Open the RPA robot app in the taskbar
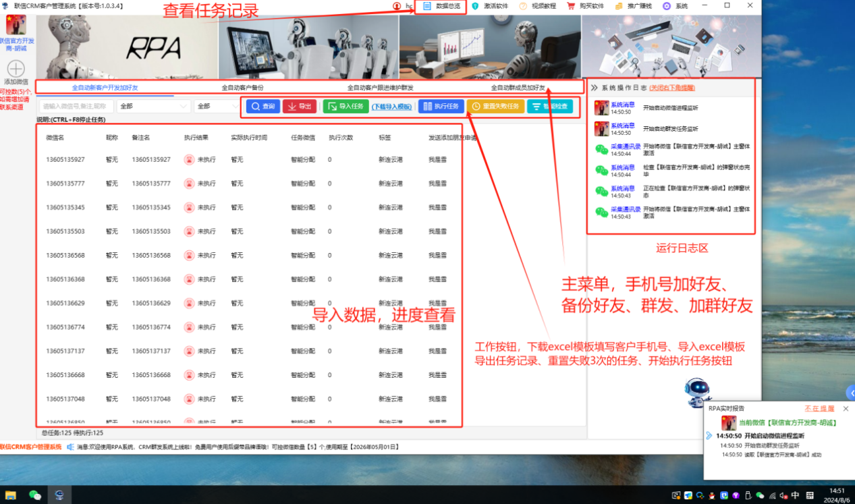The image size is (855, 504). [59, 495]
